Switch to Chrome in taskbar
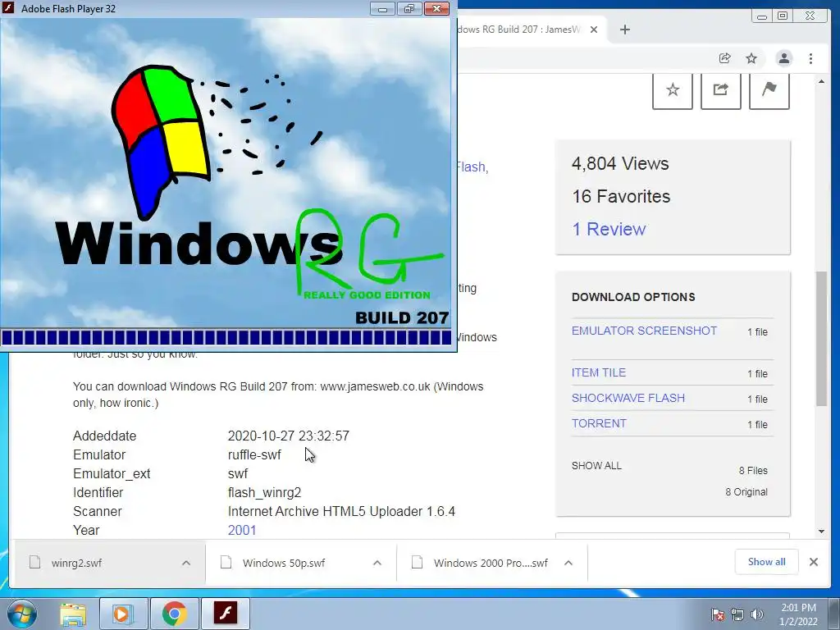840x630 pixels. (174, 614)
